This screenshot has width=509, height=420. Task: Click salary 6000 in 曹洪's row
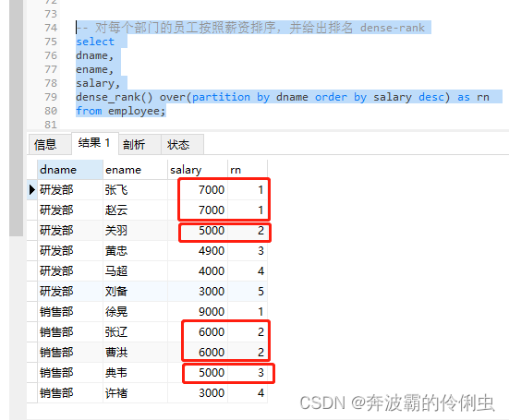[x=198, y=353]
